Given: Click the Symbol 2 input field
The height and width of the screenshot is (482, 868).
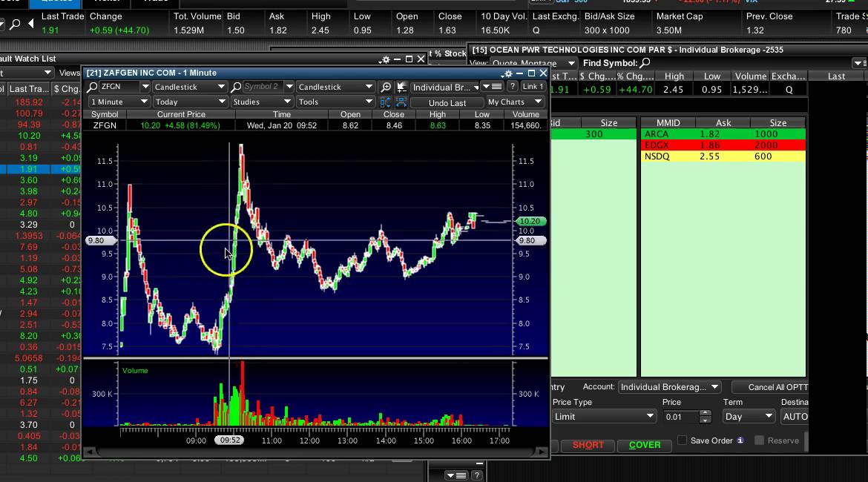Looking at the screenshot, I should pos(263,87).
